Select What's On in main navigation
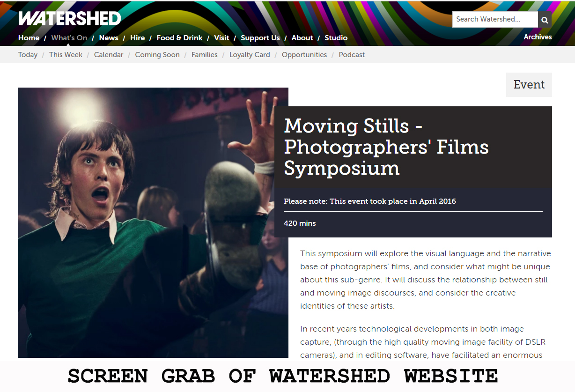Screen dimensions: 575x392 click(x=69, y=38)
